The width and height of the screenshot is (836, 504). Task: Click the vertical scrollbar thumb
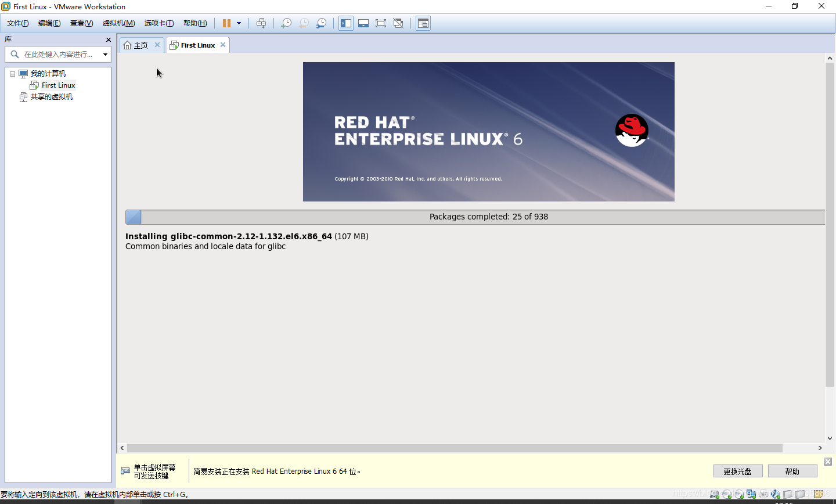click(830, 225)
